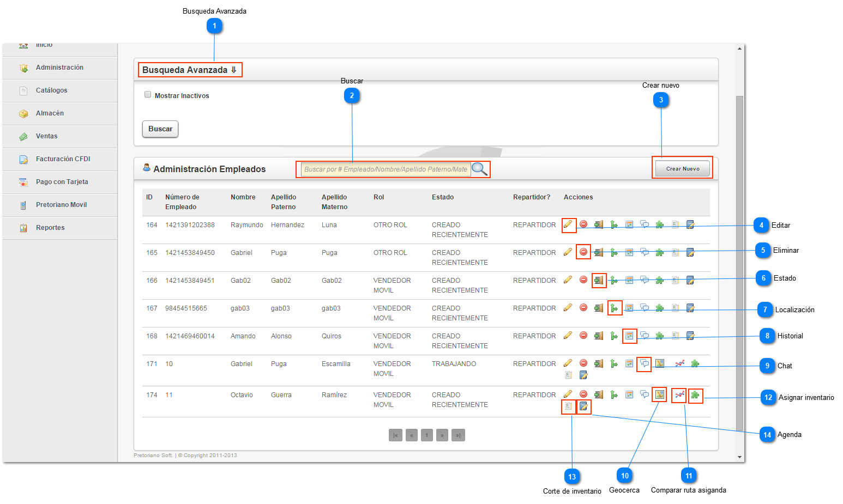Edit employee Raymundo Hernandez with pencil icon
The height and width of the screenshot is (504, 843).
[568, 224]
